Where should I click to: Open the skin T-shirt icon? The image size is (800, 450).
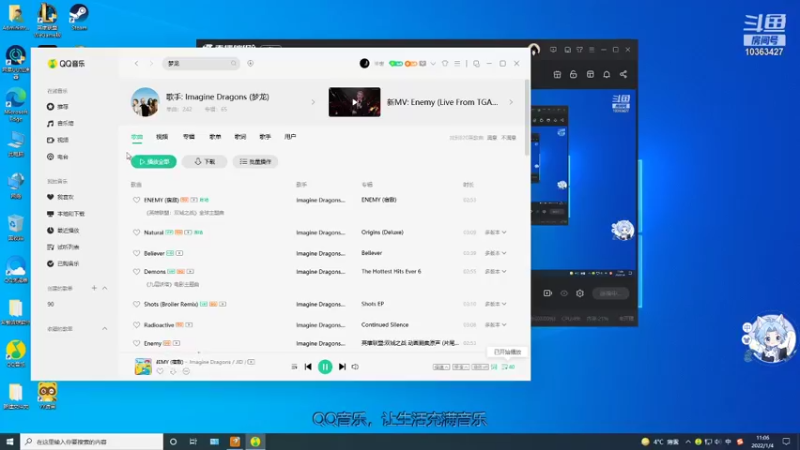(445, 63)
